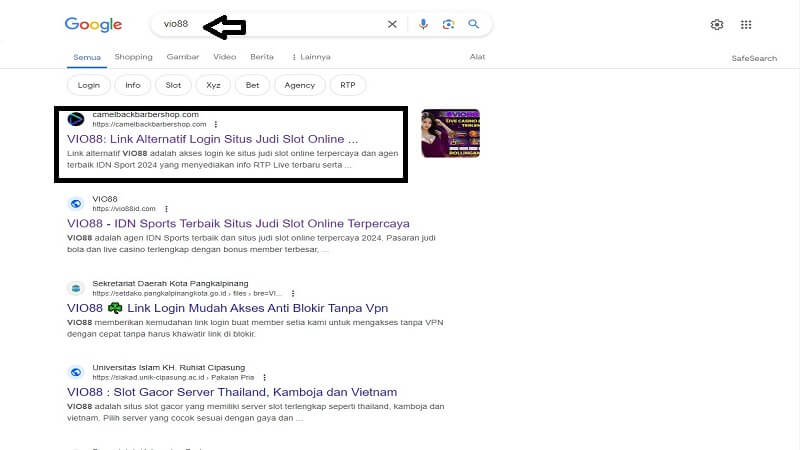Clear the search box with X icon
This screenshot has height=450, width=800.
coord(392,24)
